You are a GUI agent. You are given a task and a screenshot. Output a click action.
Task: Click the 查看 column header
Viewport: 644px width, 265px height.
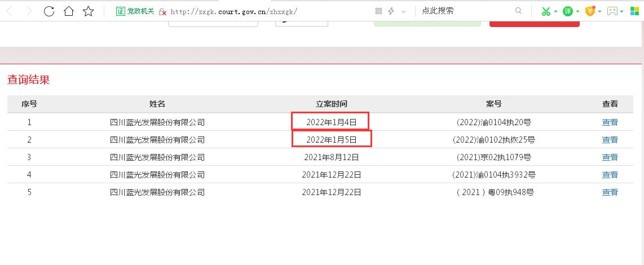pos(610,104)
